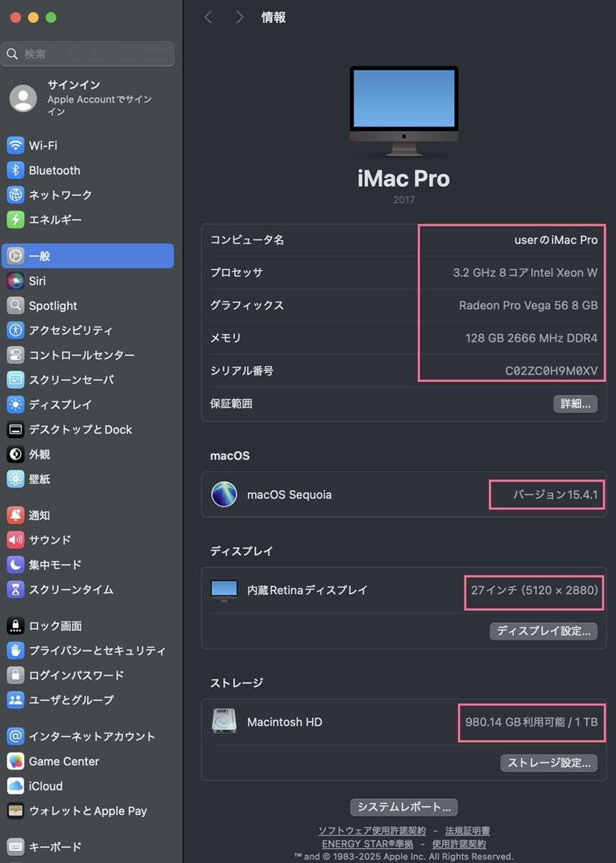The image size is (616, 863).
Task: Click '27インチ (5120 × 2880)' text
Action: click(535, 590)
